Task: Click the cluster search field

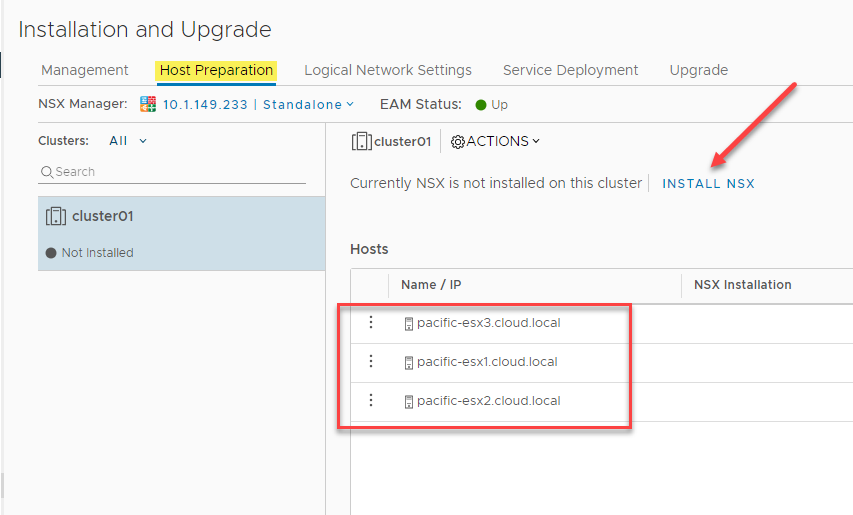Action: click(x=172, y=172)
